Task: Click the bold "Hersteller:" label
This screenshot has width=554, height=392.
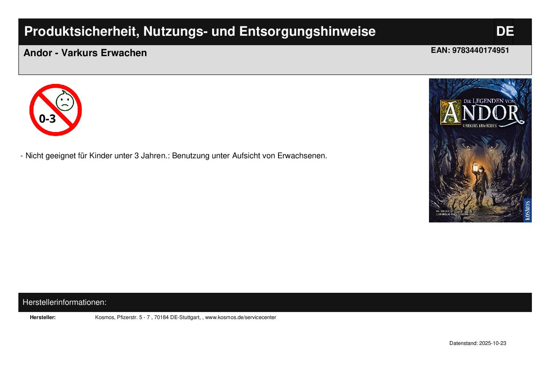Action: click(x=43, y=318)
